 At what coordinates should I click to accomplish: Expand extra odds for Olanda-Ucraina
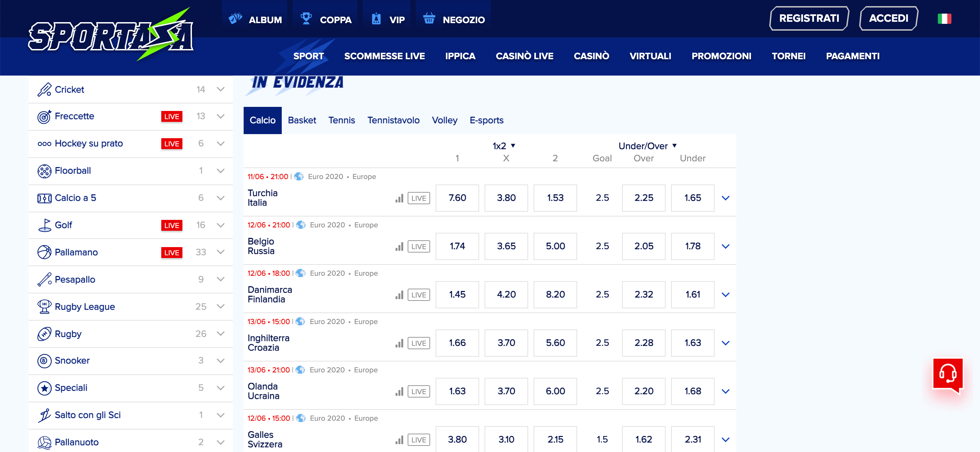(726, 391)
